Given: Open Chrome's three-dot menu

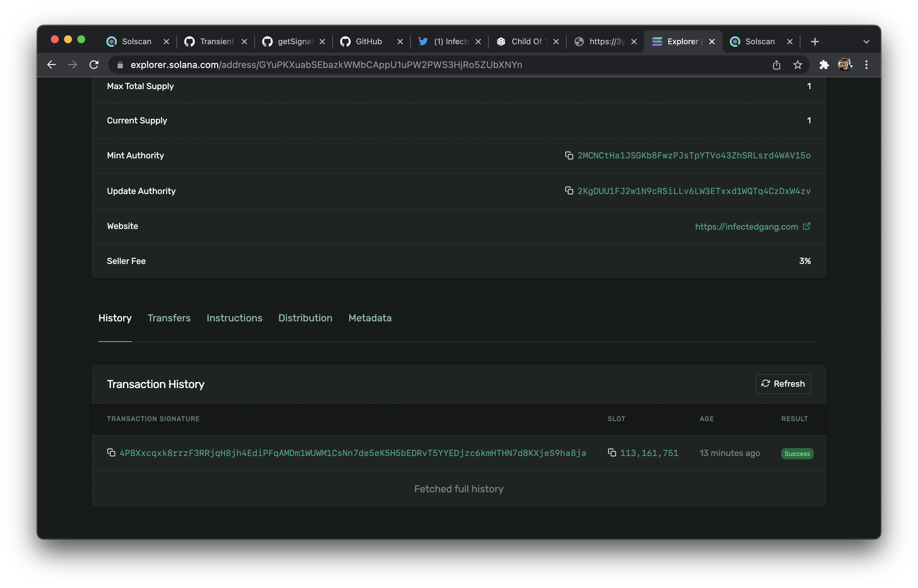Looking at the screenshot, I should 866,65.
